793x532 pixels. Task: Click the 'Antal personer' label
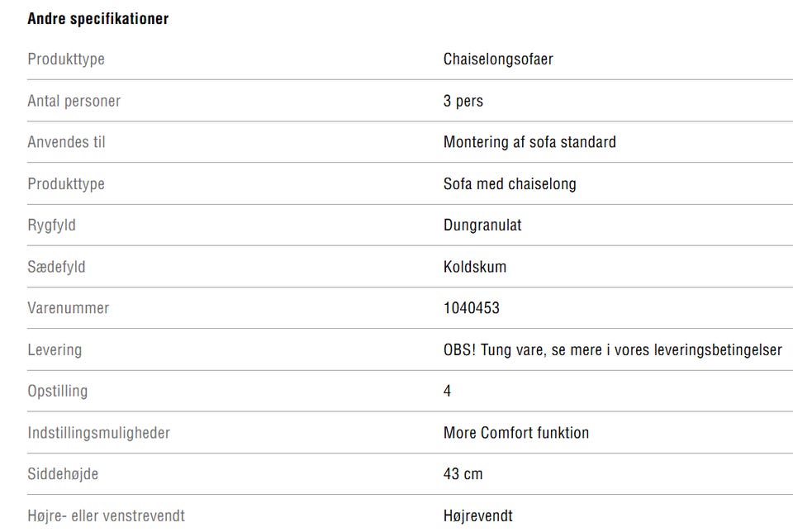pos(74,101)
